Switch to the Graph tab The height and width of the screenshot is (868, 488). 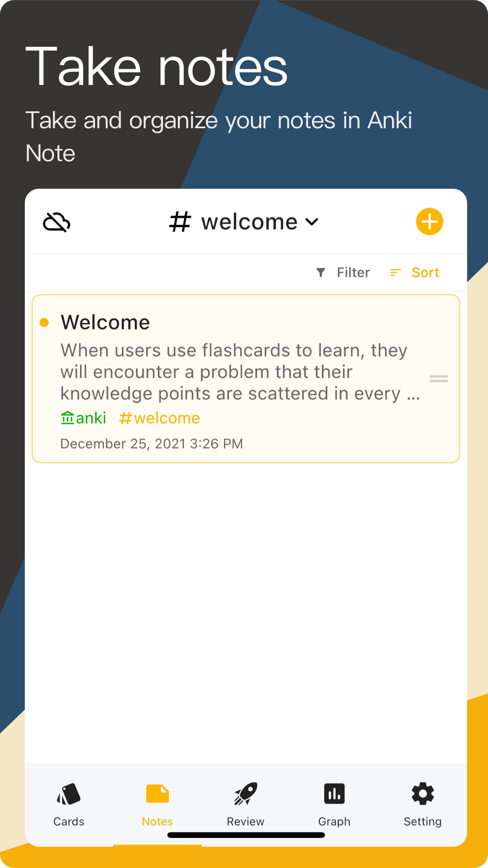coord(334,805)
